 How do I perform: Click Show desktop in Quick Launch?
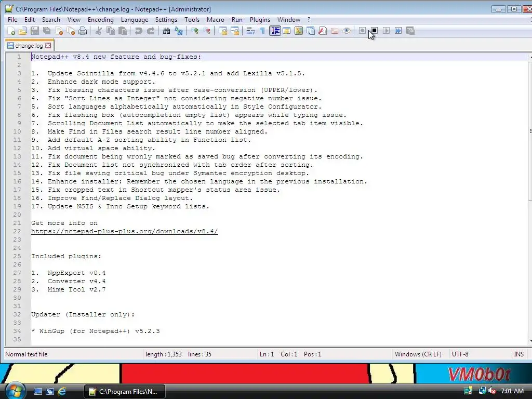click(x=37, y=392)
